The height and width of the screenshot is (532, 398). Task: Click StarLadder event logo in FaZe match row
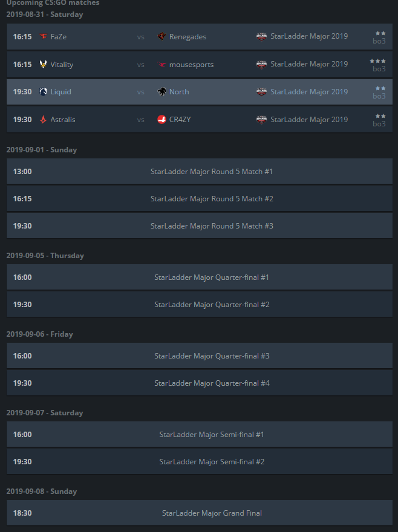click(261, 36)
